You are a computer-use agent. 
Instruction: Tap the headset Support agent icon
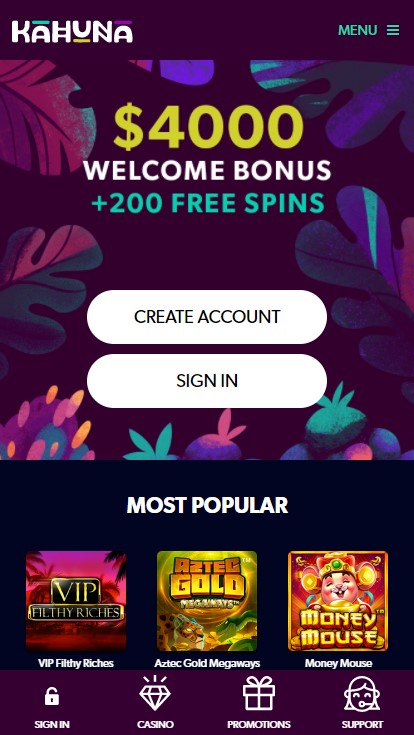(362, 694)
